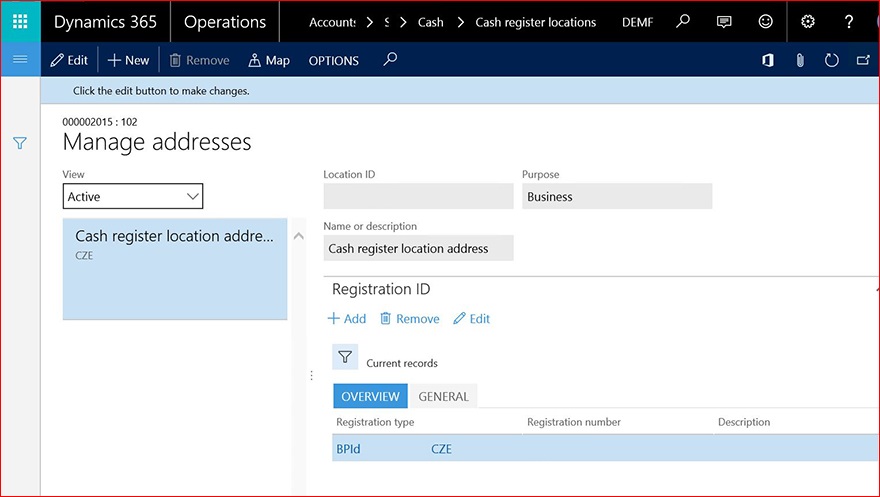Click the Current records label
This screenshot has height=497, width=880.
(402, 363)
